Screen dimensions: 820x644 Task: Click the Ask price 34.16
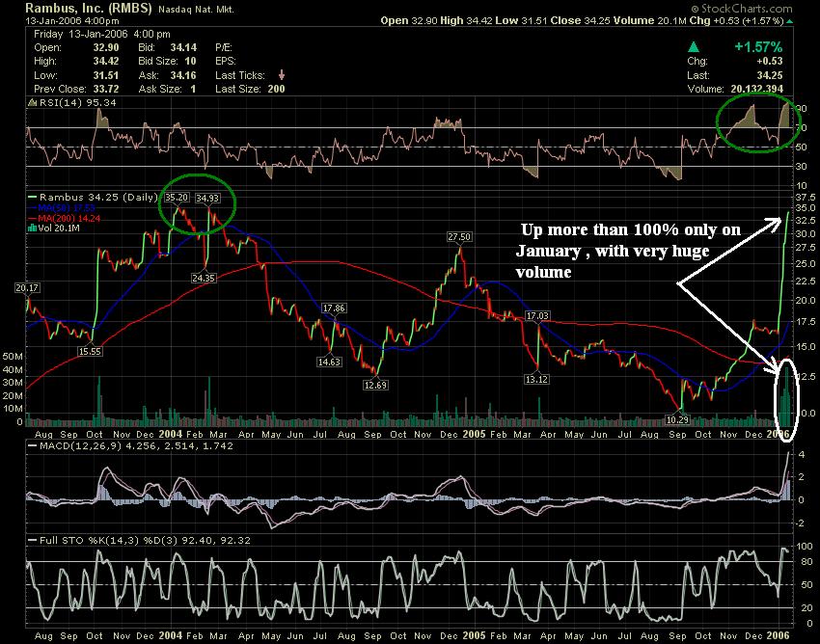click(x=183, y=75)
